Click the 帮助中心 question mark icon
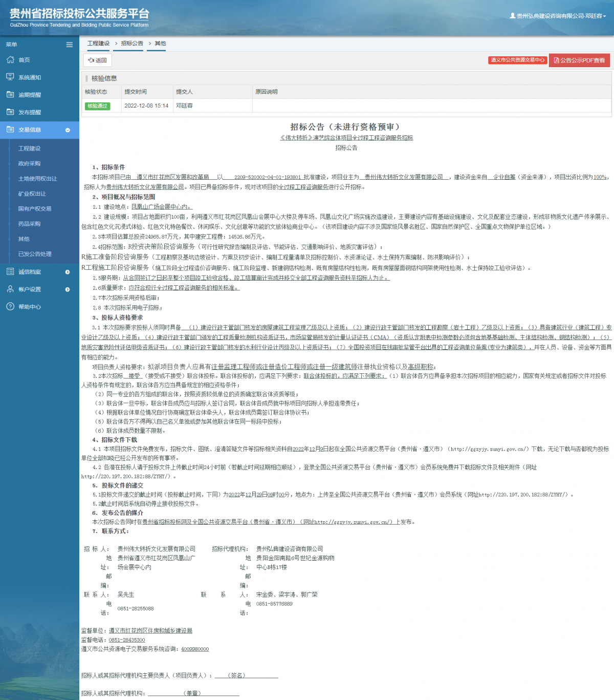The width and height of the screenshot is (614, 700). coord(10,306)
